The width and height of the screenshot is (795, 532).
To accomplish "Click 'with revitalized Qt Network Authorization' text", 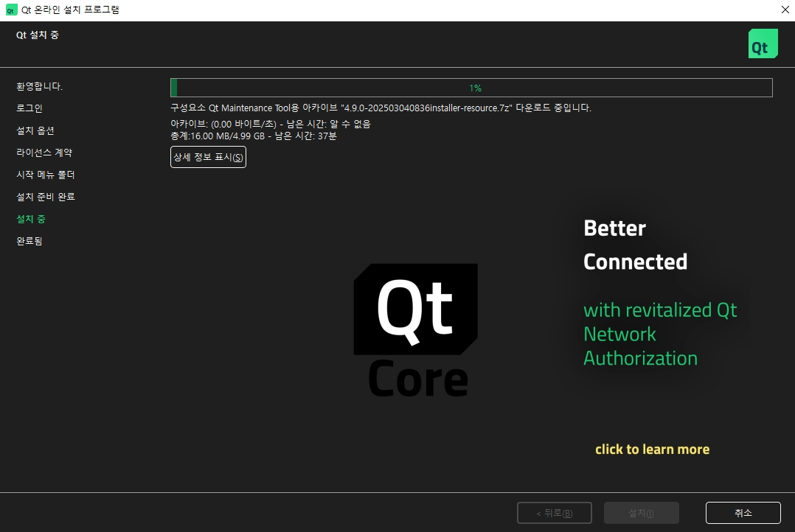I will (660, 334).
